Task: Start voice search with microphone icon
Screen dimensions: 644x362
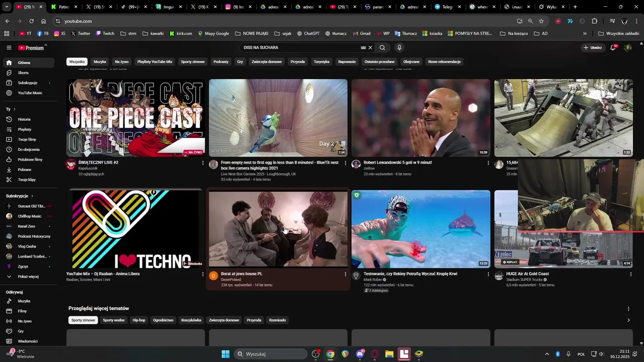Action: tap(399, 48)
